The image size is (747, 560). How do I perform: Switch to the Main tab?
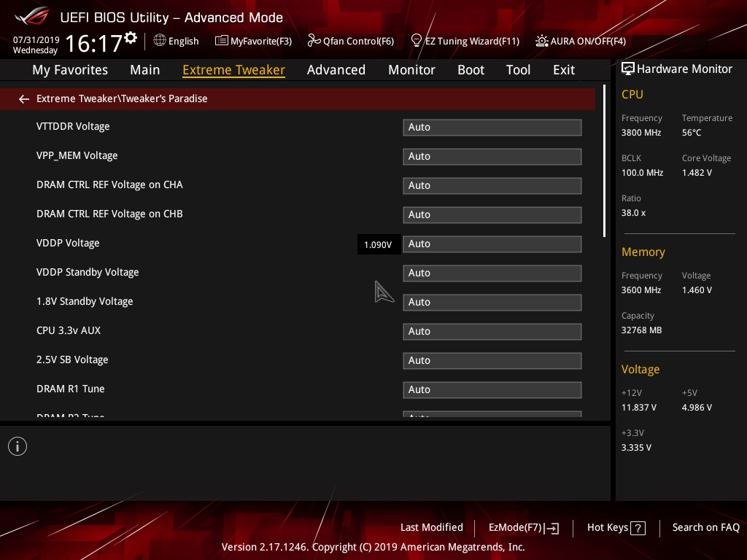pyautogui.click(x=145, y=70)
